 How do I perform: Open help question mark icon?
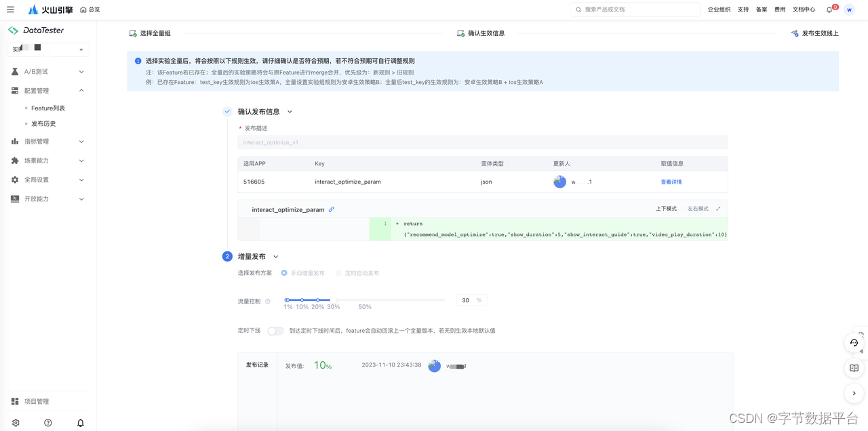(x=48, y=423)
